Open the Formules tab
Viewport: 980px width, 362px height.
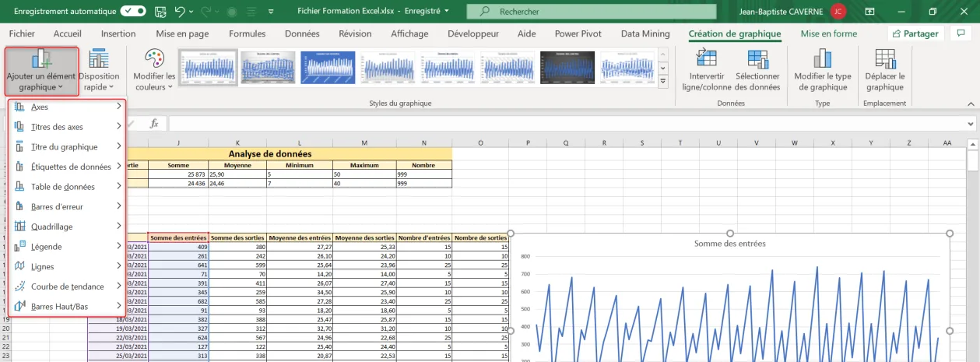pyautogui.click(x=248, y=33)
